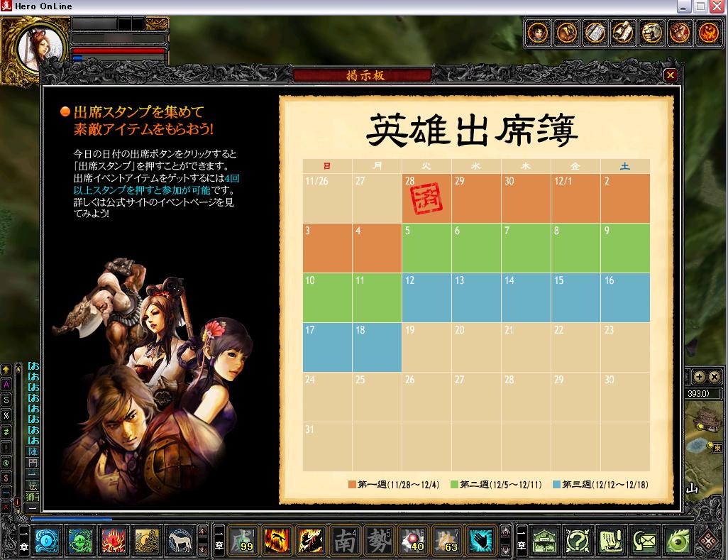Screen dimensions: 728x560
Task: Select the 門 chat tab
Action: click(x=33, y=463)
